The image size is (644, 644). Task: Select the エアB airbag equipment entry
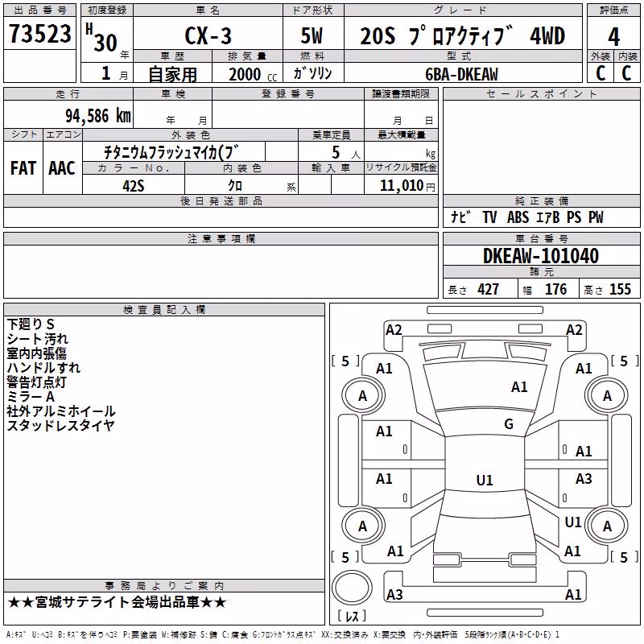(x=548, y=217)
